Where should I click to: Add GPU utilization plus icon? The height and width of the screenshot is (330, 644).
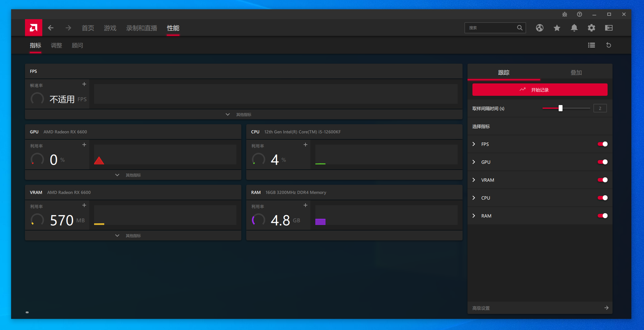(84, 145)
